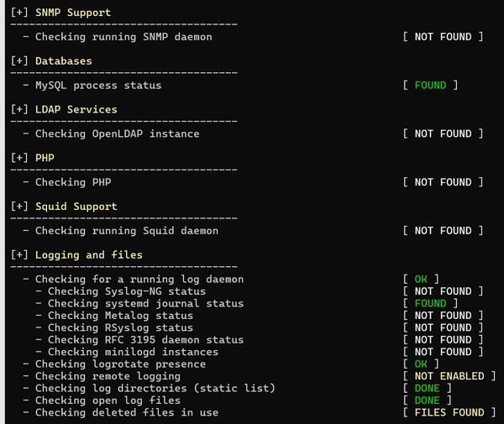Screen dimensions: 504x424
Task: Click the [+] marker beside LDAP Services
Action: [x=20, y=110]
